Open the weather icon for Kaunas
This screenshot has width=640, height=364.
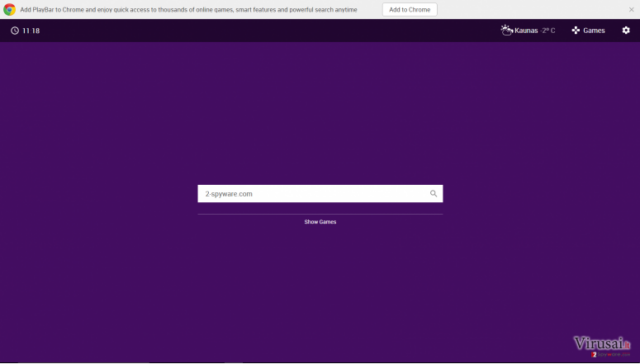point(507,30)
